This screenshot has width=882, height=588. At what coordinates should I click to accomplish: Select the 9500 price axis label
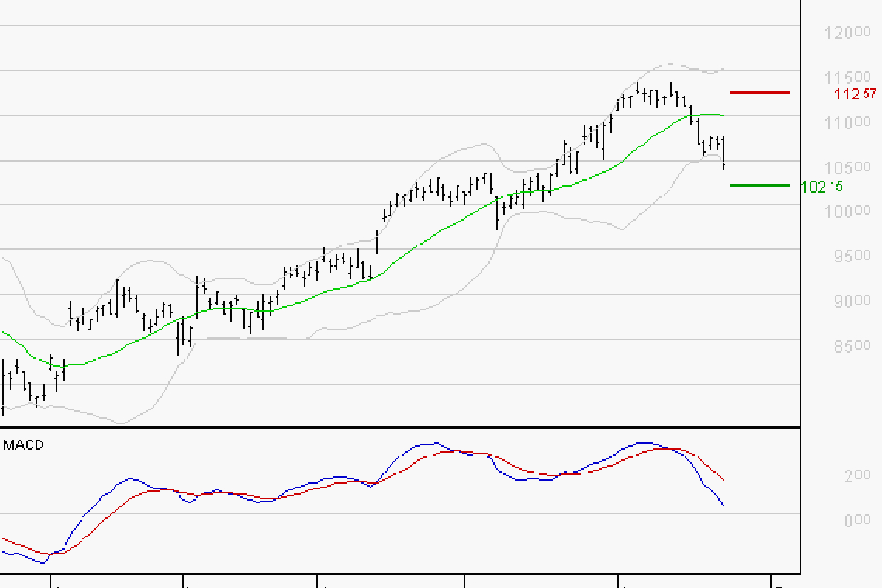(x=853, y=257)
